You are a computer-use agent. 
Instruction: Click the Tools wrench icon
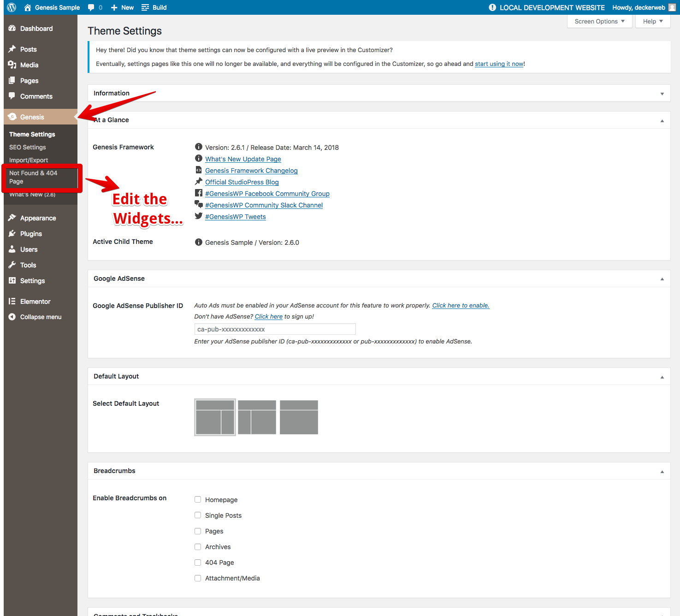(12, 265)
